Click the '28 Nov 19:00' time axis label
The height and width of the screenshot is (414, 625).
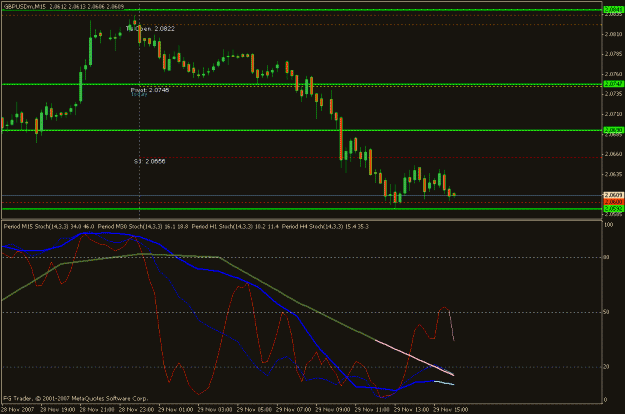(x=58, y=410)
